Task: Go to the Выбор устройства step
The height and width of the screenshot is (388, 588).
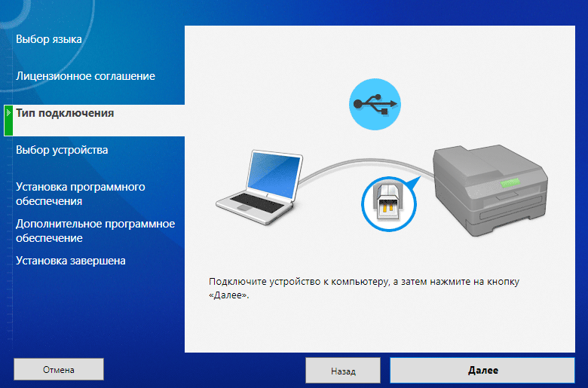Action: [62, 150]
